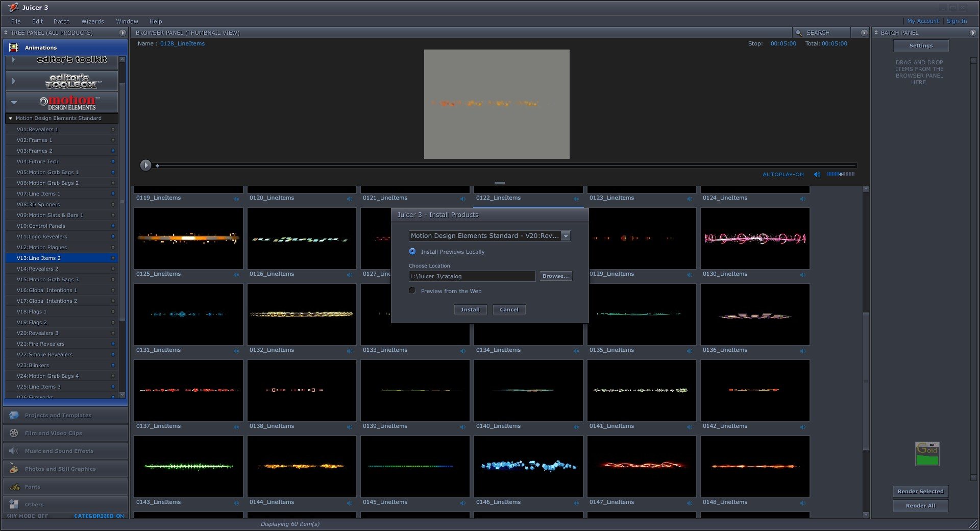Click the Browse... button
The image size is (980, 531).
click(x=555, y=276)
